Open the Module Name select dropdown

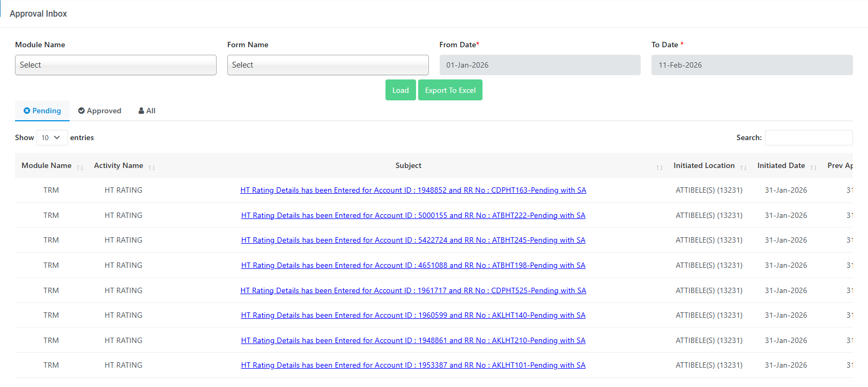(116, 65)
